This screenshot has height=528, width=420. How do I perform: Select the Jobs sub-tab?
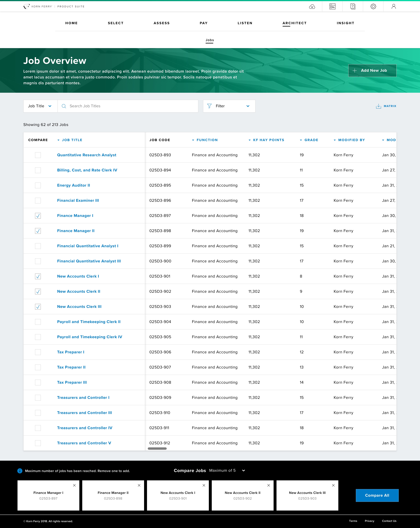pos(210,40)
